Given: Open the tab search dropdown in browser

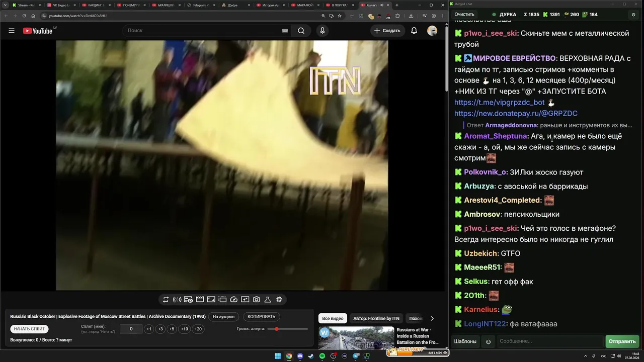Looking at the screenshot, I should [6, 5].
